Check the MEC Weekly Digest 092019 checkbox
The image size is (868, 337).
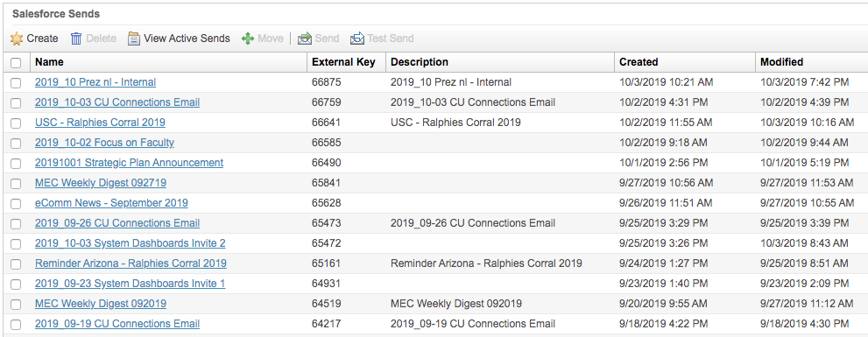click(16, 305)
